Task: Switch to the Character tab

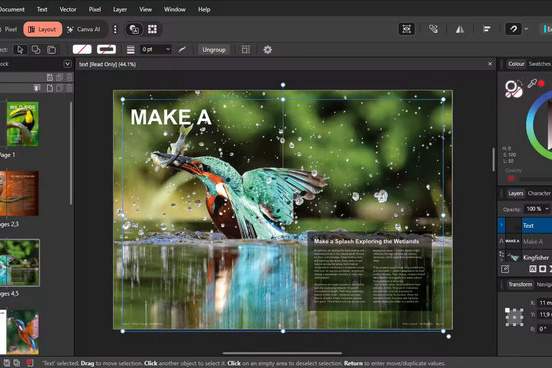Action: coord(539,193)
